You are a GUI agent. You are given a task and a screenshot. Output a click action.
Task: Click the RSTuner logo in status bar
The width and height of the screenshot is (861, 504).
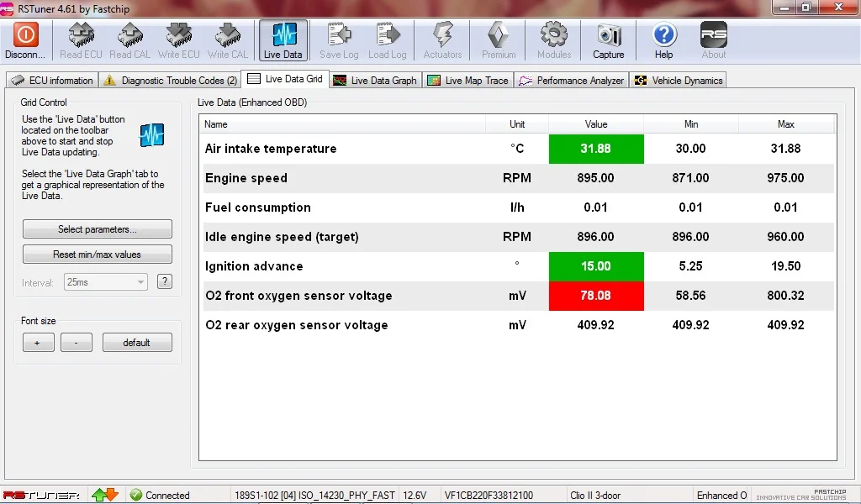(42, 496)
